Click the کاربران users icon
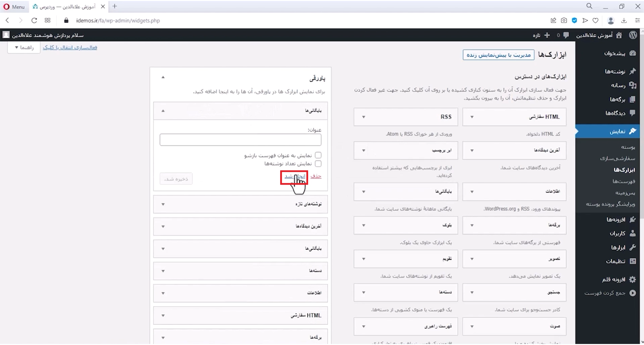 click(x=633, y=233)
